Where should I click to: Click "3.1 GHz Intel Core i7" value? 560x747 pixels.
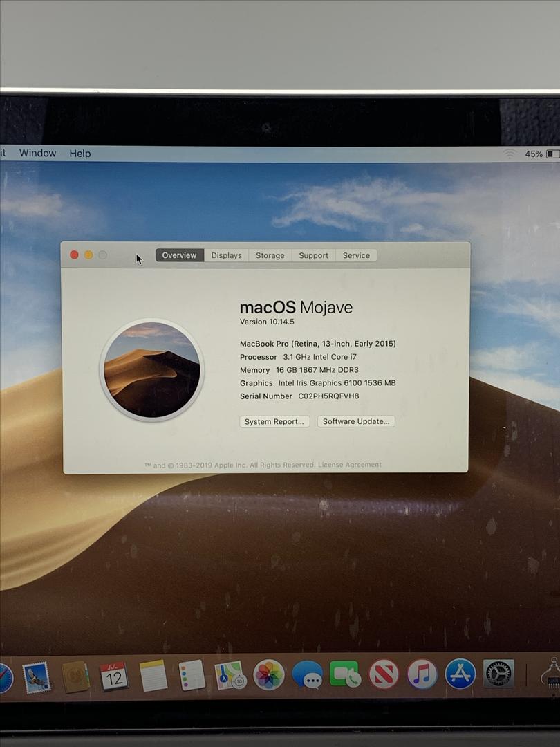pos(319,357)
